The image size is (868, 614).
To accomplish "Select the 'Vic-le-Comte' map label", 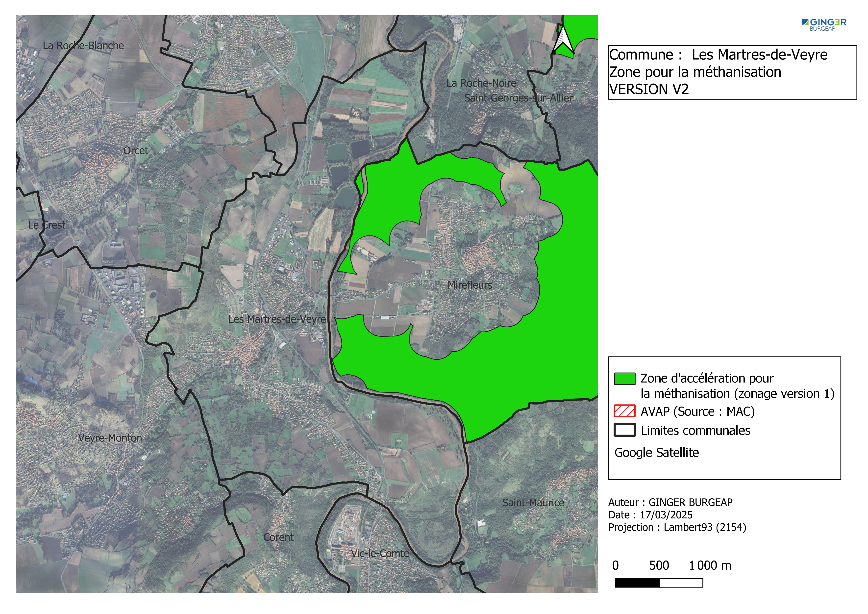I will click(380, 554).
